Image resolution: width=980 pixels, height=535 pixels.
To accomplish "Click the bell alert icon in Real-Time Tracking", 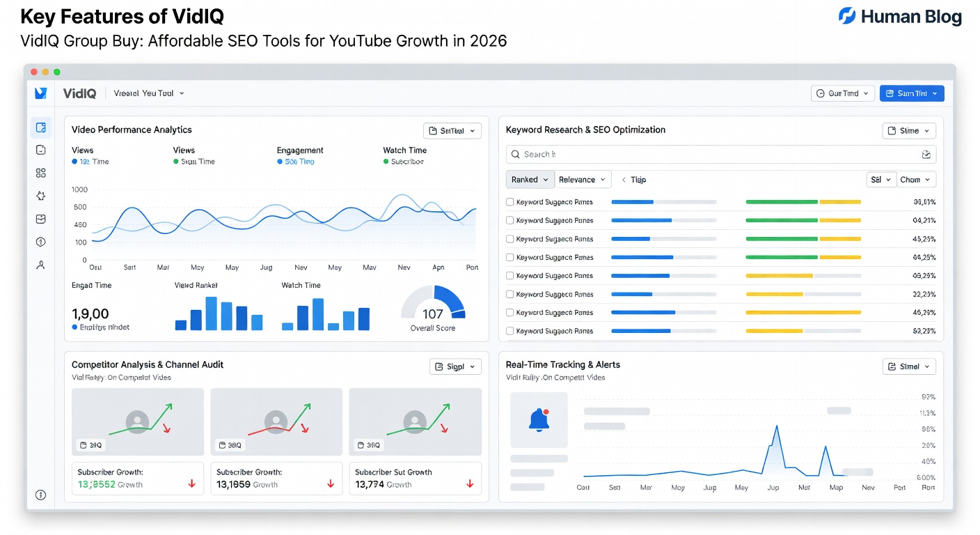I will (539, 419).
